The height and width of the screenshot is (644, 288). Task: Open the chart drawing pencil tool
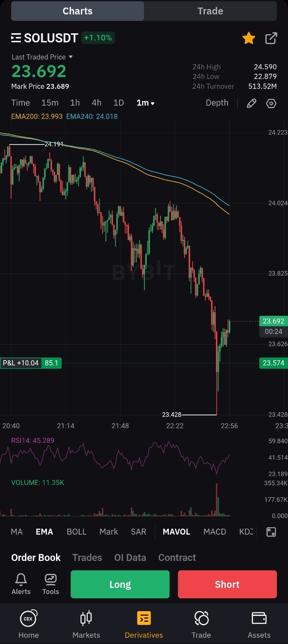[x=252, y=103]
